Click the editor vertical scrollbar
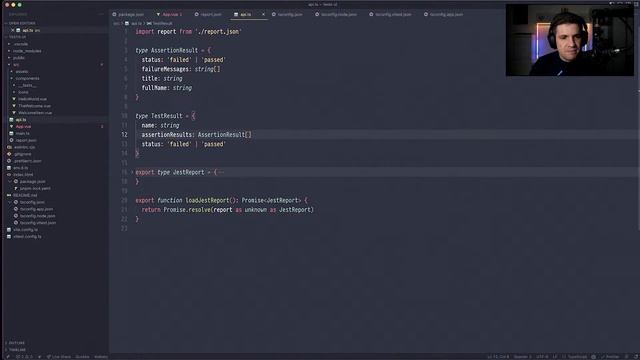The height and width of the screenshot is (360, 640). [x=638, y=127]
